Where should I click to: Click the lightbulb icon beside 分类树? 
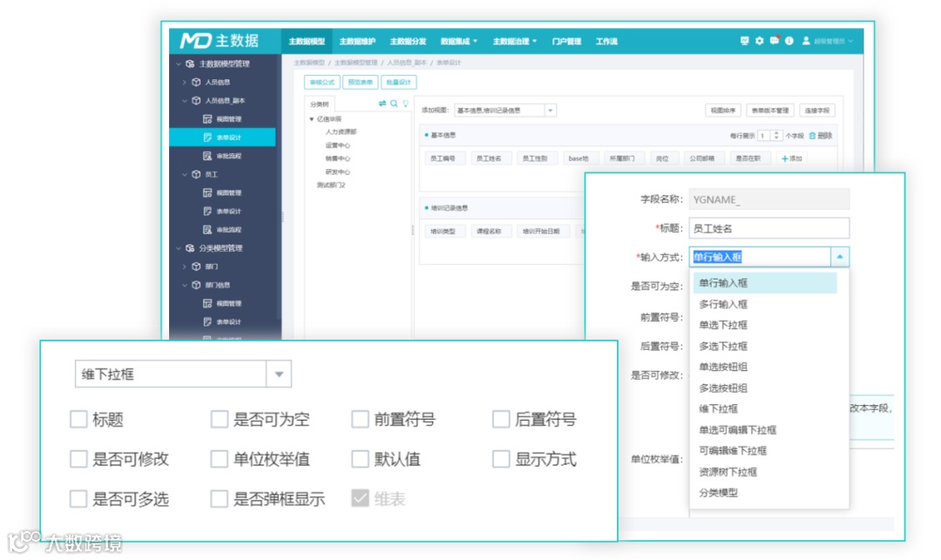tap(406, 103)
